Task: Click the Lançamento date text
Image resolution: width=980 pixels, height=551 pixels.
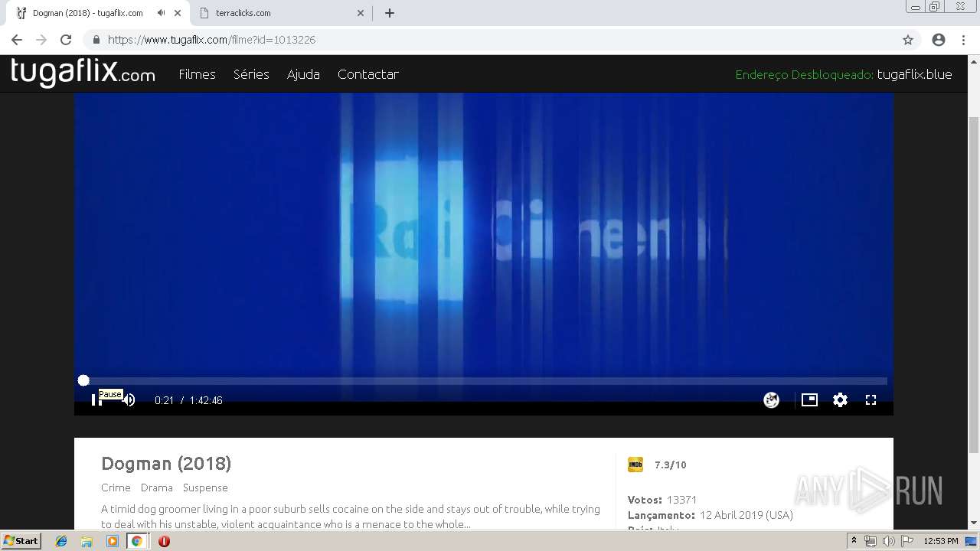Action: [710, 515]
